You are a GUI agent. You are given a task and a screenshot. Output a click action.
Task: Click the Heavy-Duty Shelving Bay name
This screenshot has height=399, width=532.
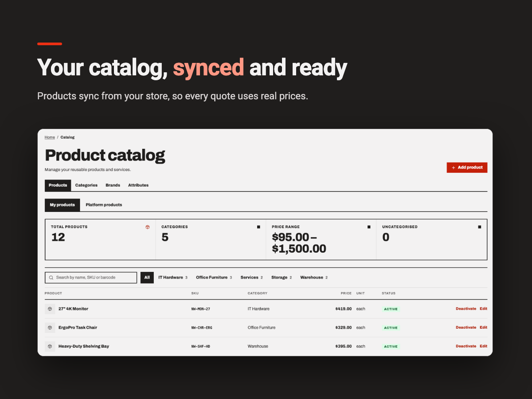[84, 346]
